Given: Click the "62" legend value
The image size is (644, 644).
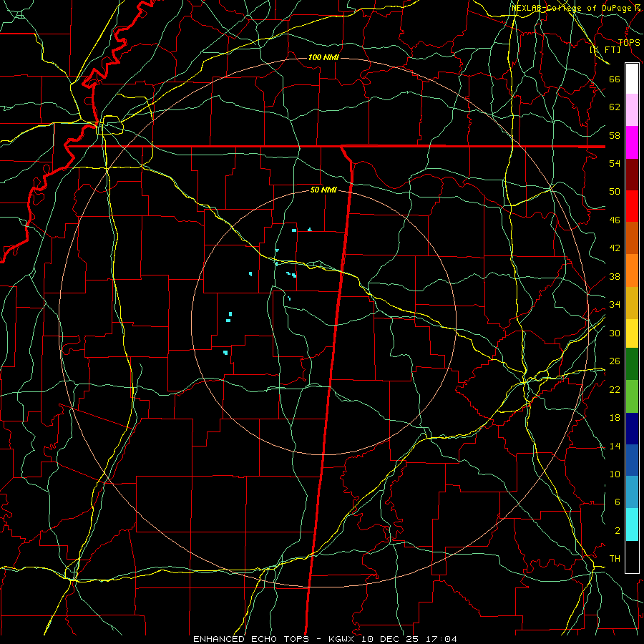Looking at the screenshot, I should [x=615, y=107].
